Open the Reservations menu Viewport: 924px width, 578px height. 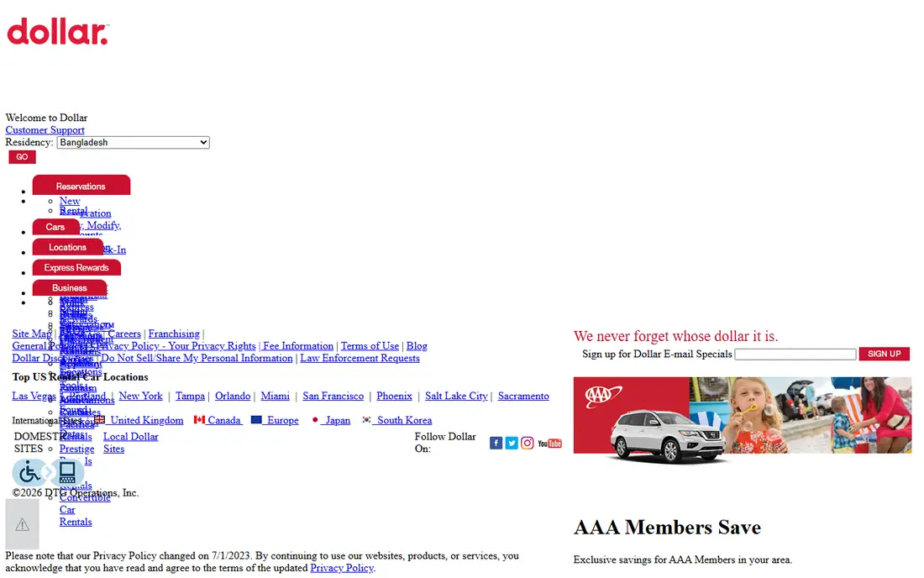81,186
